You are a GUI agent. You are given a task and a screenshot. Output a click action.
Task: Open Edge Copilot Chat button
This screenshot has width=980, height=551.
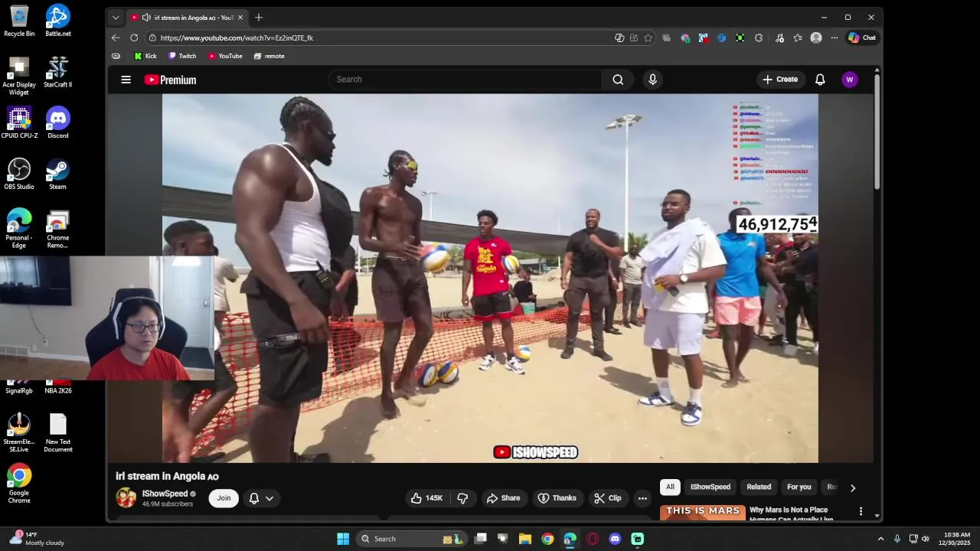point(862,37)
